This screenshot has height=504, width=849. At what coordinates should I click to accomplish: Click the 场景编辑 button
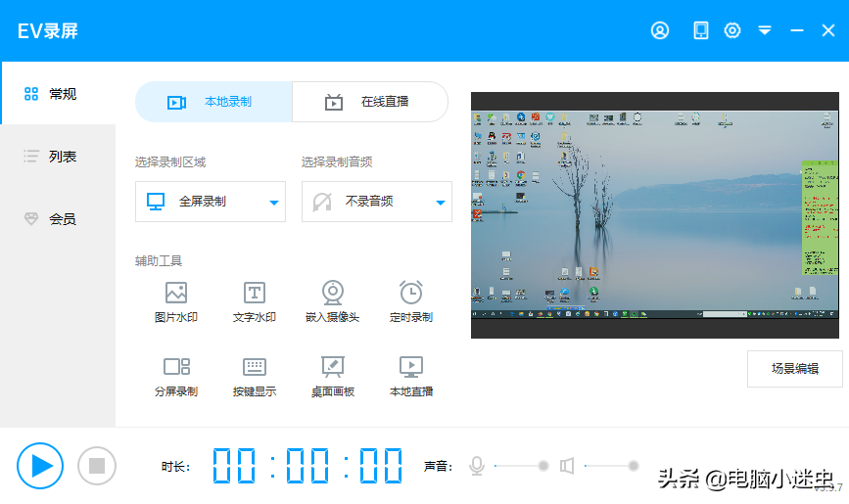point(795,369)
